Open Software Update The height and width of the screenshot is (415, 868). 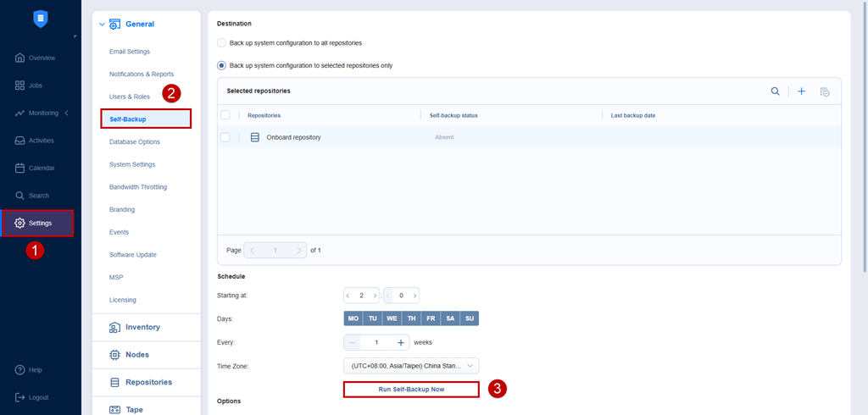pos(133,255)
